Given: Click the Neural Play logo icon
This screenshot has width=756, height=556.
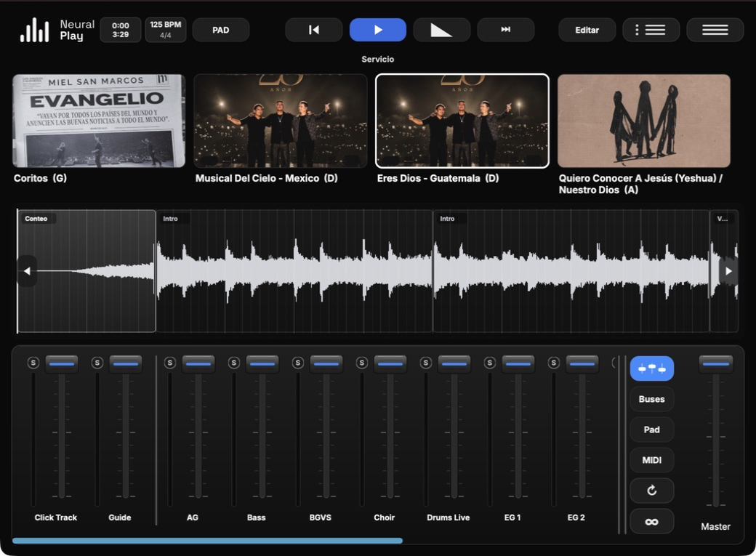Looking at the screenshot, I should 34,30.
